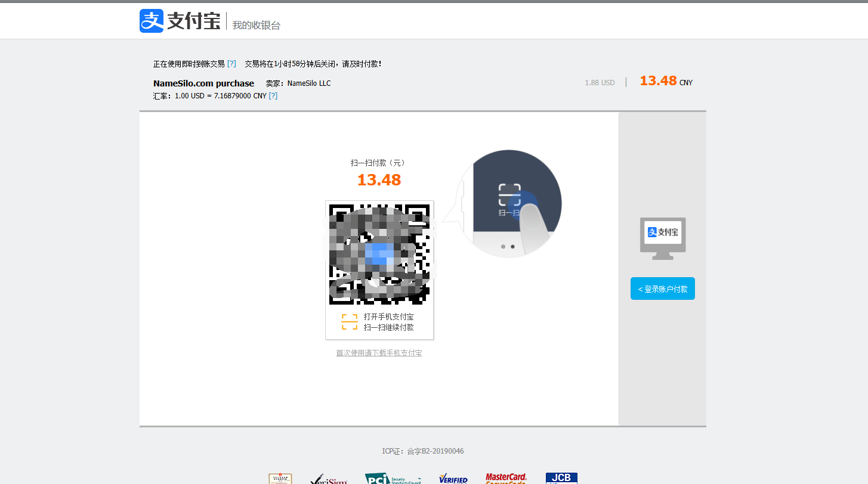868x484 pixels.
Task: Click the orange 13.48 CNY total amount
Action: [658, 81]
